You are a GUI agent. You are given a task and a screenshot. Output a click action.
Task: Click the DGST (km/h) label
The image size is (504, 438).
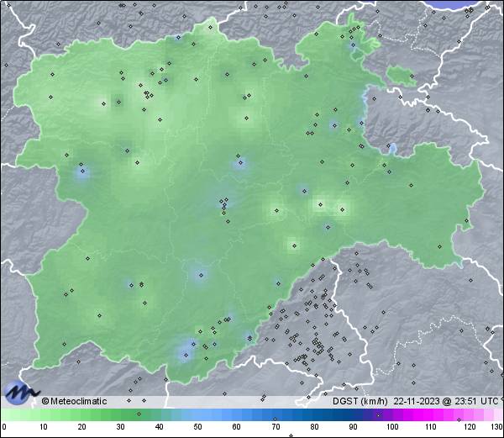click(360, 401)
